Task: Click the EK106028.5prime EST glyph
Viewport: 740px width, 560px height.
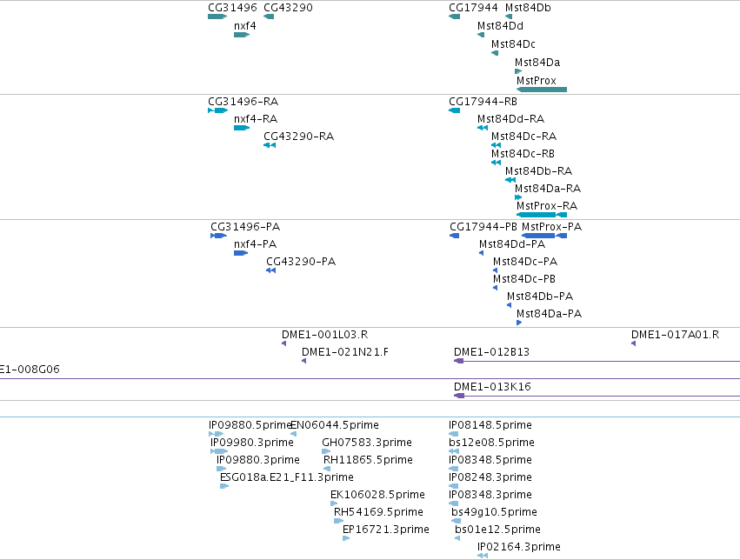Action: (x=334, y=503)
